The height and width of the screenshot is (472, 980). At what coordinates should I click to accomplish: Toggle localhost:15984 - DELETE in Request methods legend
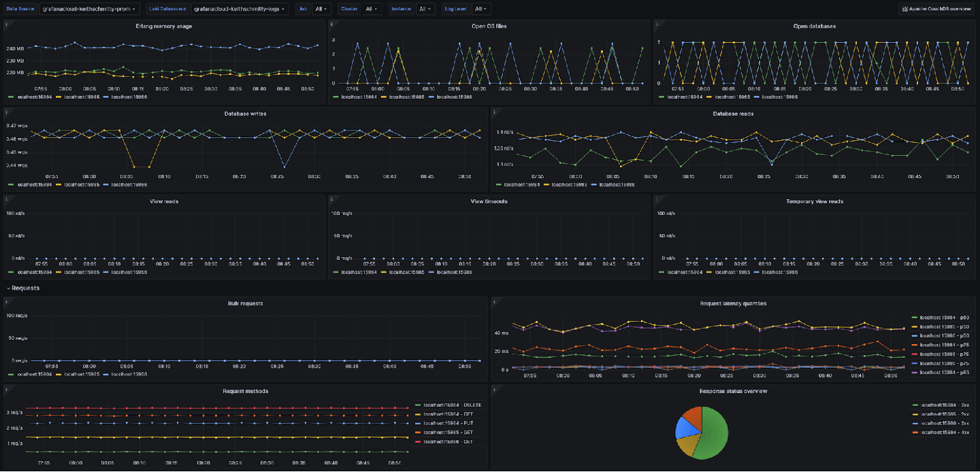[x=453, y=404]
